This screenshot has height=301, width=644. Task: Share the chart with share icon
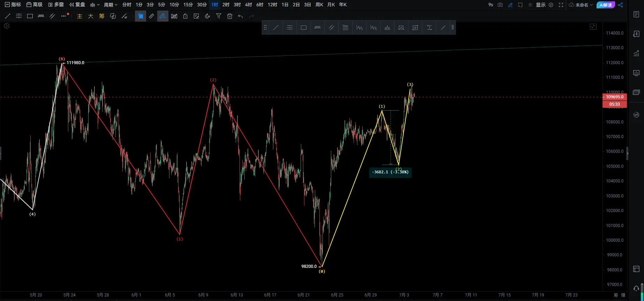(x=620, y=5)
